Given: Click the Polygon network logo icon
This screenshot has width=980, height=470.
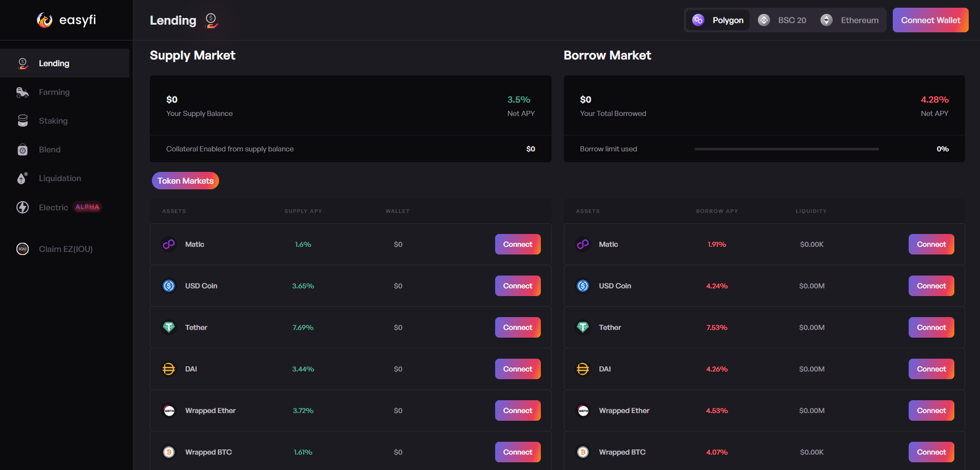Looking at the screenshot, I should pos(698,20).
